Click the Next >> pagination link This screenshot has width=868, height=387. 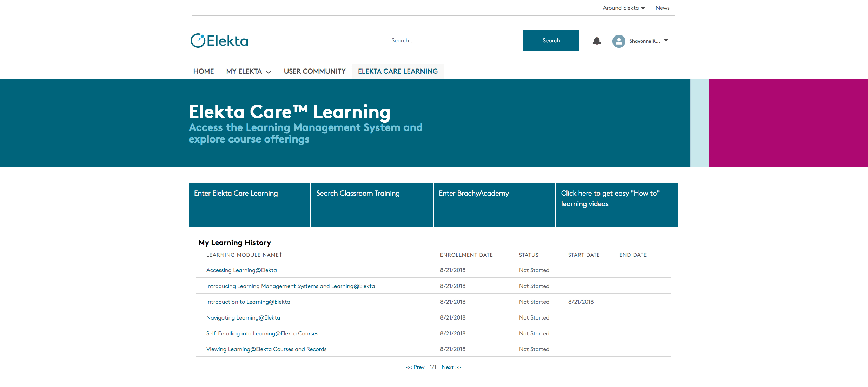click(x=451, y=367)
